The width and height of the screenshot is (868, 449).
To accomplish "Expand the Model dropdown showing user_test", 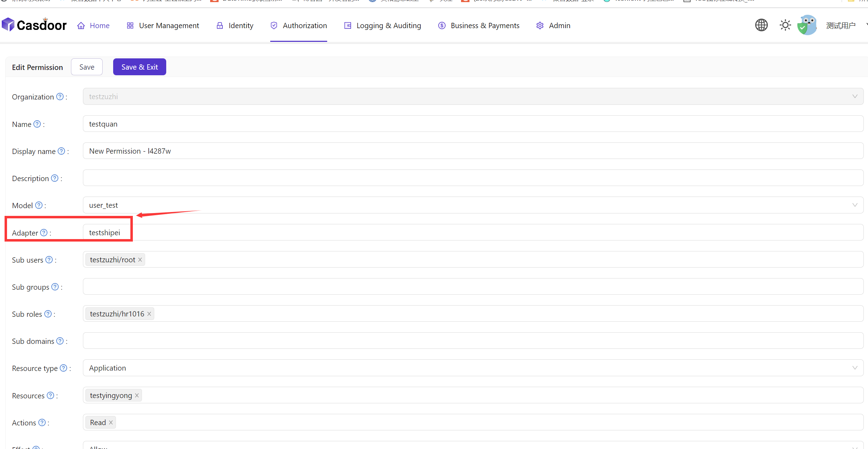I will point(855,205).
